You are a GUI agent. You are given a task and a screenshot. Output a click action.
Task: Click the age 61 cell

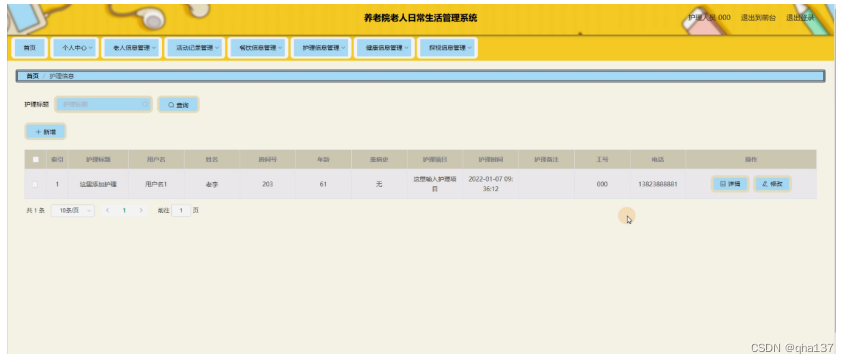(323, 184)
